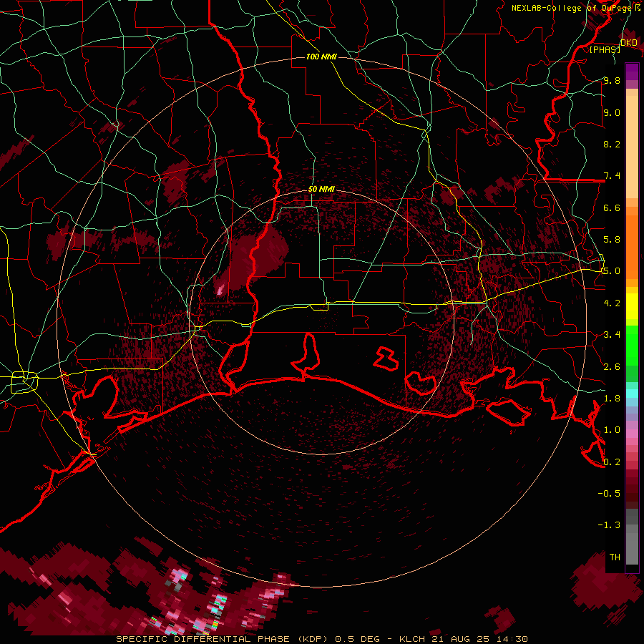
Task: Click the 9.8 value on the color scale
Action: point(612,81)
